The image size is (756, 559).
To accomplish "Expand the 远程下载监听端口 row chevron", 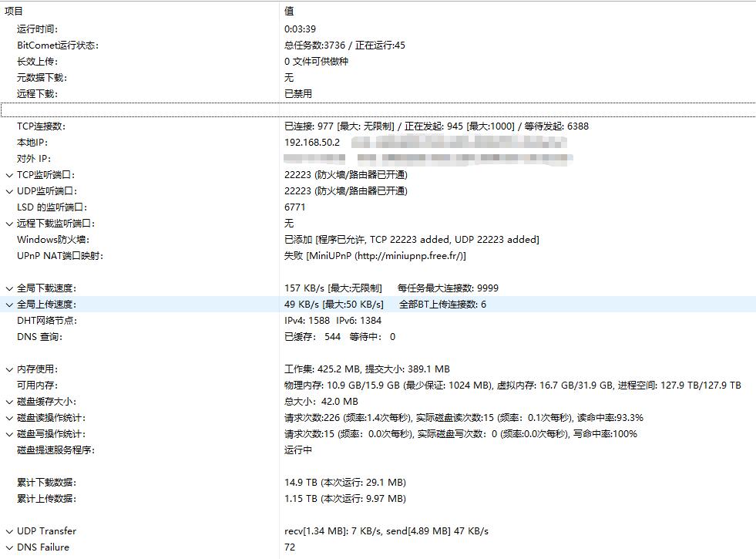I will (x=9, y=224).
